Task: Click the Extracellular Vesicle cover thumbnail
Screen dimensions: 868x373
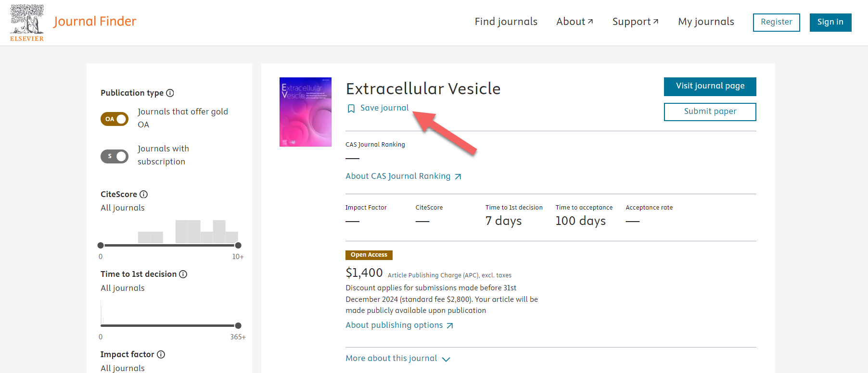Action: click(x=305, y=112)
